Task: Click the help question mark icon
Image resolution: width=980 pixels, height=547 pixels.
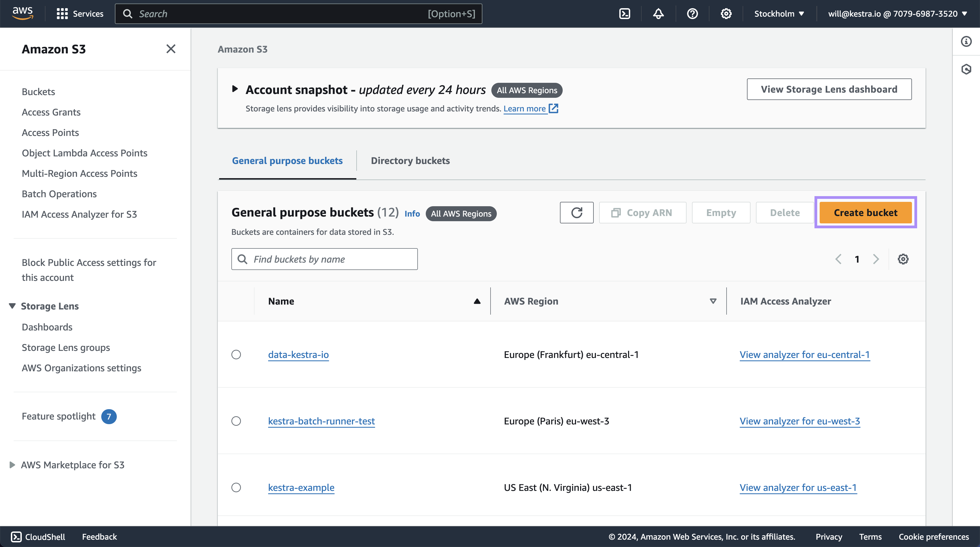Action: 692,14
